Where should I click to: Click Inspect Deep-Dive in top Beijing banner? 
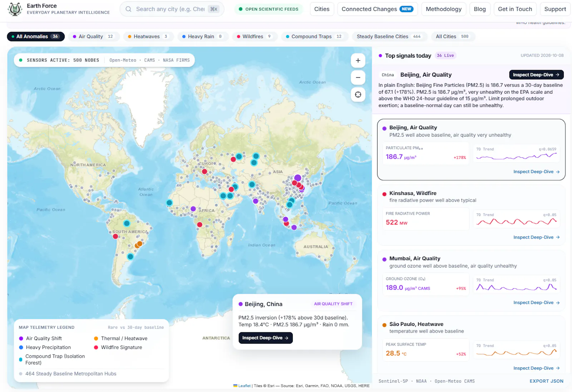tap(536, 75)
